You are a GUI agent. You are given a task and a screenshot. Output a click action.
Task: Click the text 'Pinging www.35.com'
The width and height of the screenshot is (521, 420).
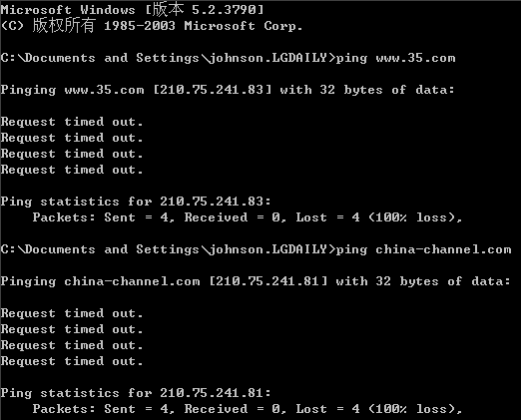pos(73,90)
